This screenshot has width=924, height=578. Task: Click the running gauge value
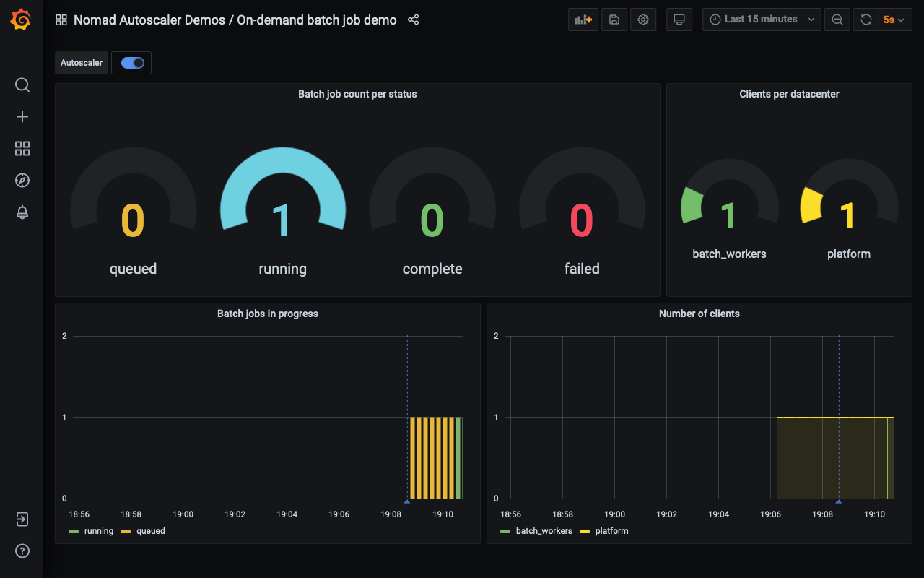[282, 221]
